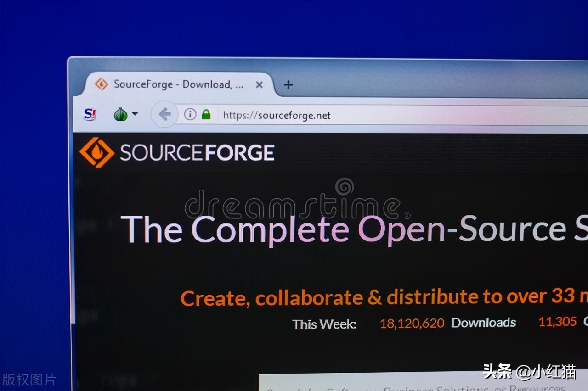The image size is (588, 391).
Task: Click the 'Downloads' label
Action: coord(483,323)
